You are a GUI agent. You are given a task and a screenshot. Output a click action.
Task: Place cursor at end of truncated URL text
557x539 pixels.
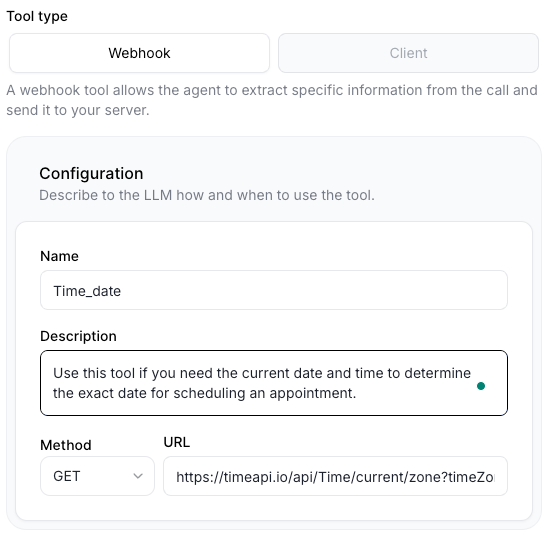pyautogui.click(x=494, y=477)
